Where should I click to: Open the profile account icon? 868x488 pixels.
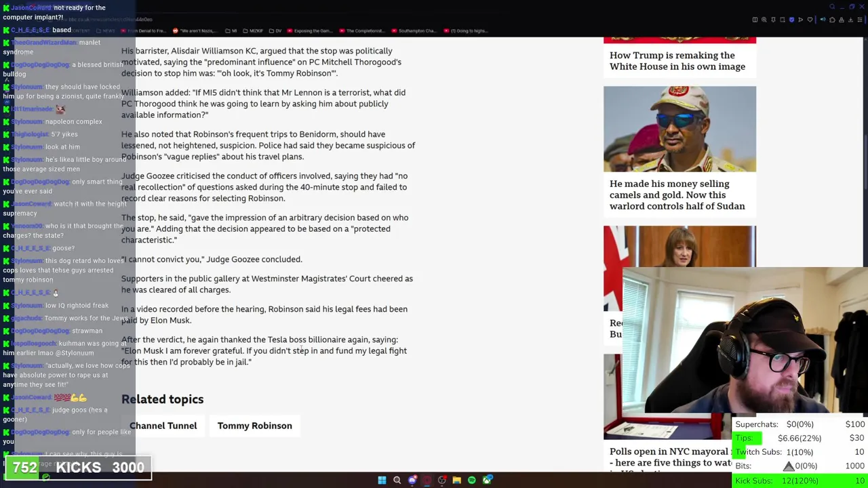click(842, 20)
